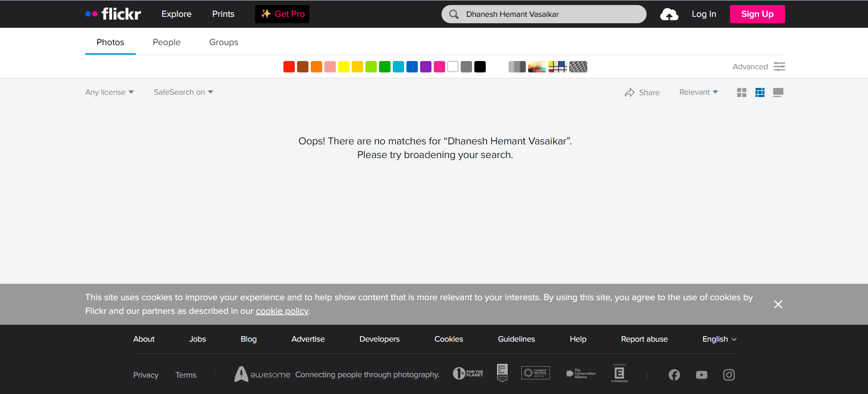Select the lime green color swatch
The width and height of the screenshot is (868, 394).
pyautogui.click(x=371, y=67)
